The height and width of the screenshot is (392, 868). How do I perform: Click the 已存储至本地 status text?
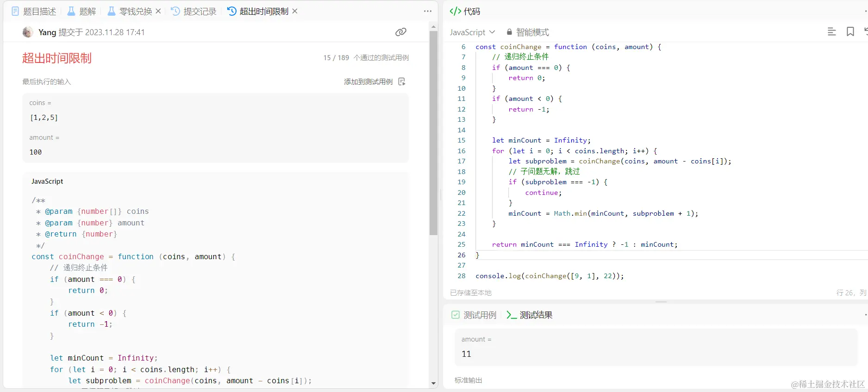click(471, 292)
